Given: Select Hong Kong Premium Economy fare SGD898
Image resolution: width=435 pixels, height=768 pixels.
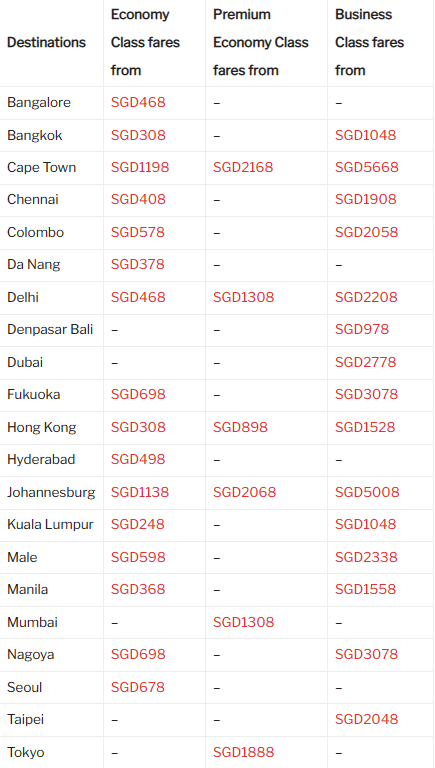Looking at the screenshot, I should (241, 427).
